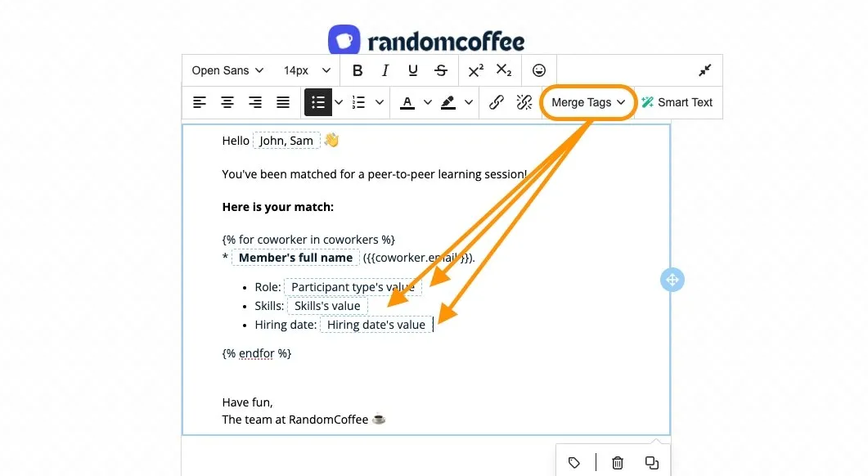868x476 pixels.
Task: Apply italic formatting
Action: (x=385, y=70)
